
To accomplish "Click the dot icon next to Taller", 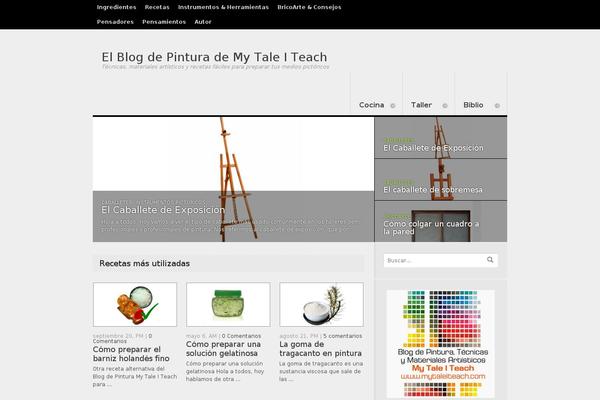I will (x=445, y=106).
